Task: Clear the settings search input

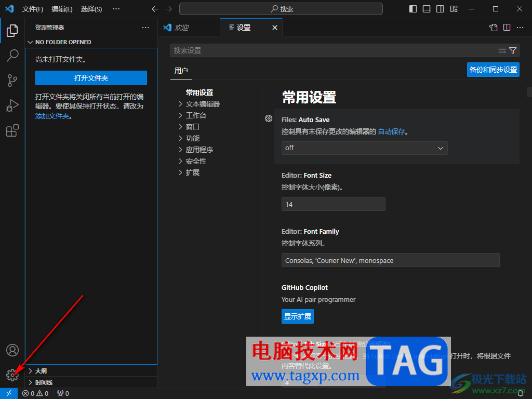Action: 502,50
